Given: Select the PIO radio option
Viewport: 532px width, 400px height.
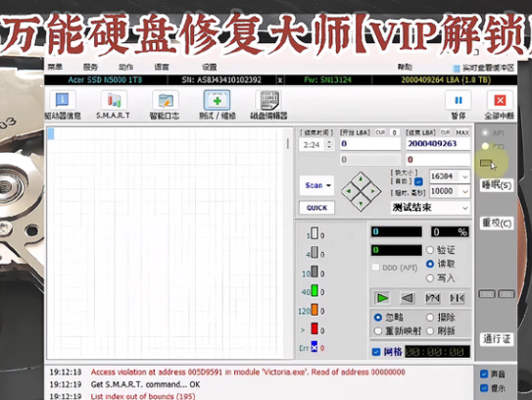Looking at the screenshot, I should coord(486,146).
